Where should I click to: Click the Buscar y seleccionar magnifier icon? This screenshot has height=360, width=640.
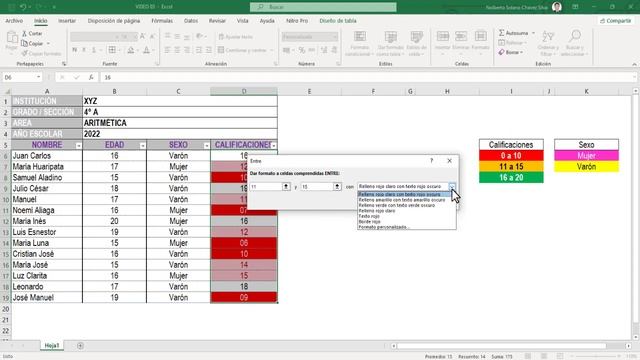click(574, 36)
